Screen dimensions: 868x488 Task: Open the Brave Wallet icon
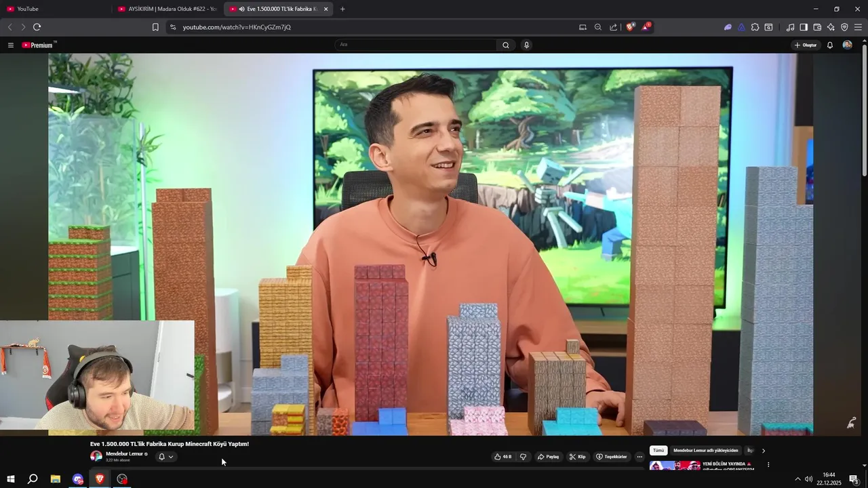[817, 27]
